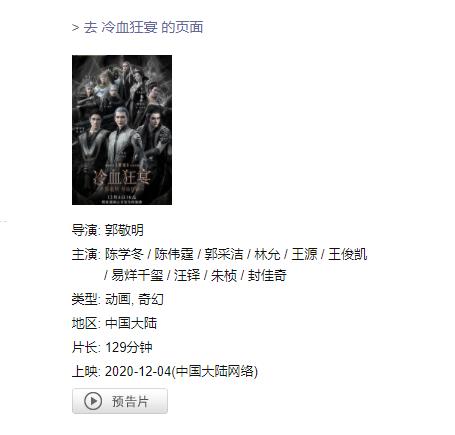Viewport: 455px width, 435px height.
Task: Click the 奇幻 genre text
Action: pos(151,299)
